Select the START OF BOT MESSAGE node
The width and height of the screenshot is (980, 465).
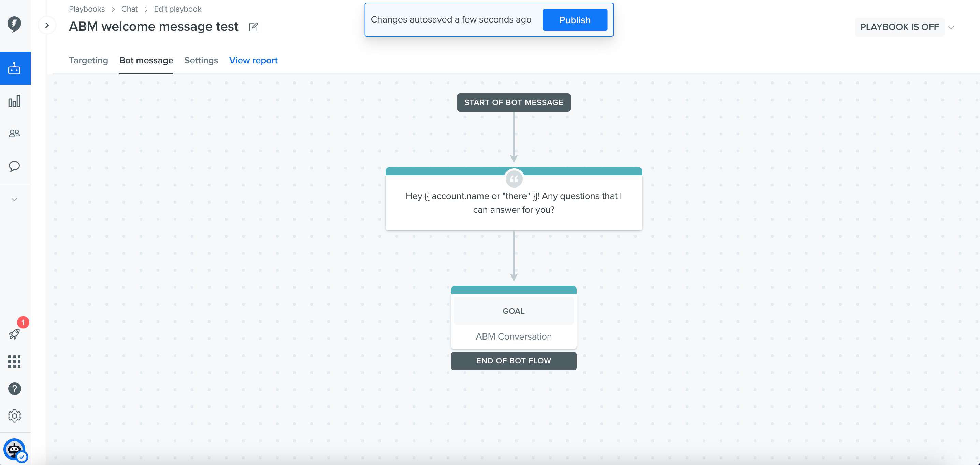pos(514,103)
